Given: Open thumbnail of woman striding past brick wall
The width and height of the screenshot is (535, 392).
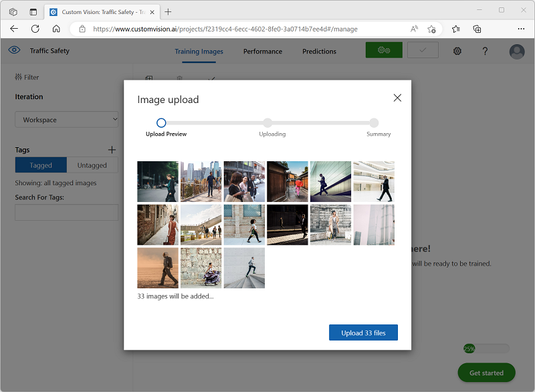Looking at the screenshot, I should coord(244,225).
